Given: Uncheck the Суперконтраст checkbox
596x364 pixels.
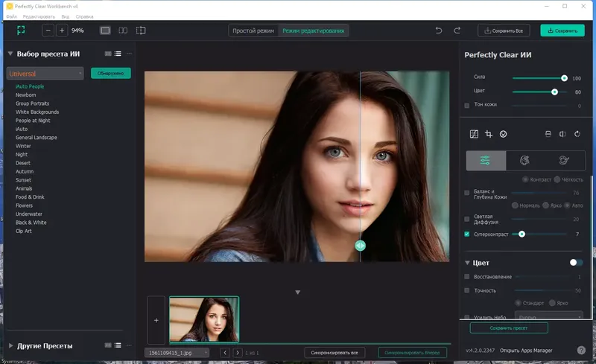Looking at the screenshot, I should [x=467, y=234].
